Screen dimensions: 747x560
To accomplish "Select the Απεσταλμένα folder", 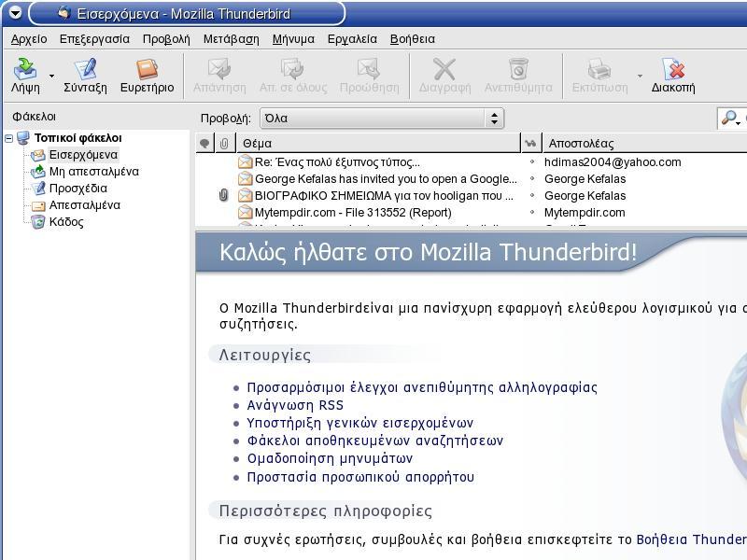I will tap(85, 205).
